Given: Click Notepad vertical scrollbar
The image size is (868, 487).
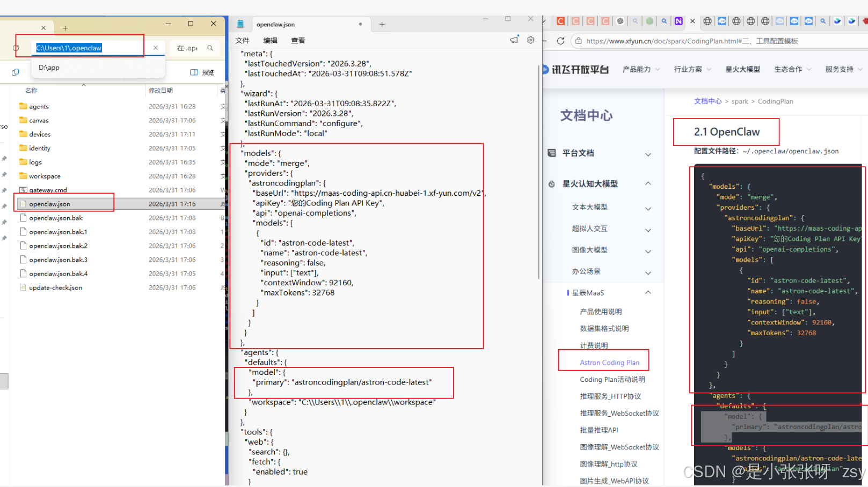Looking at the screenshot, I should [x=538, y=172].
